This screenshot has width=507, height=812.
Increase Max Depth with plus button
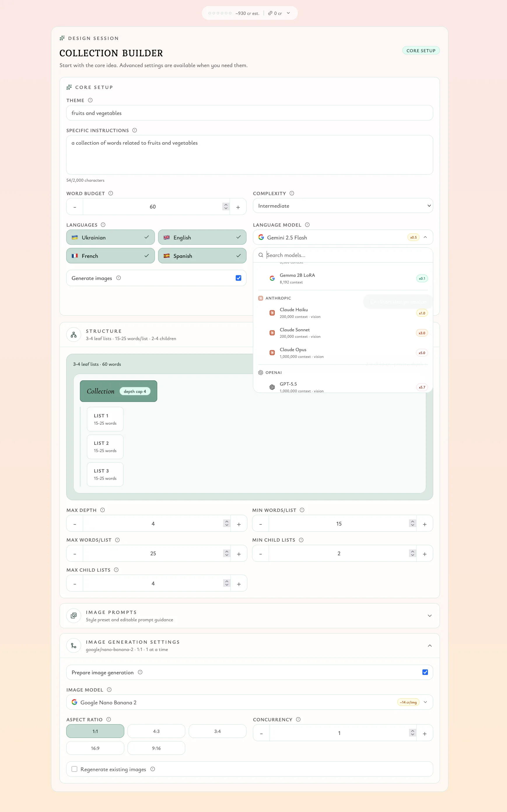coord(239,524)
